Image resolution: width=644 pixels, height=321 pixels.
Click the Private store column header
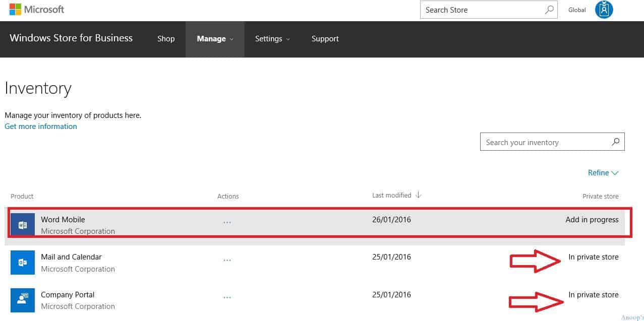click(600, 196)
